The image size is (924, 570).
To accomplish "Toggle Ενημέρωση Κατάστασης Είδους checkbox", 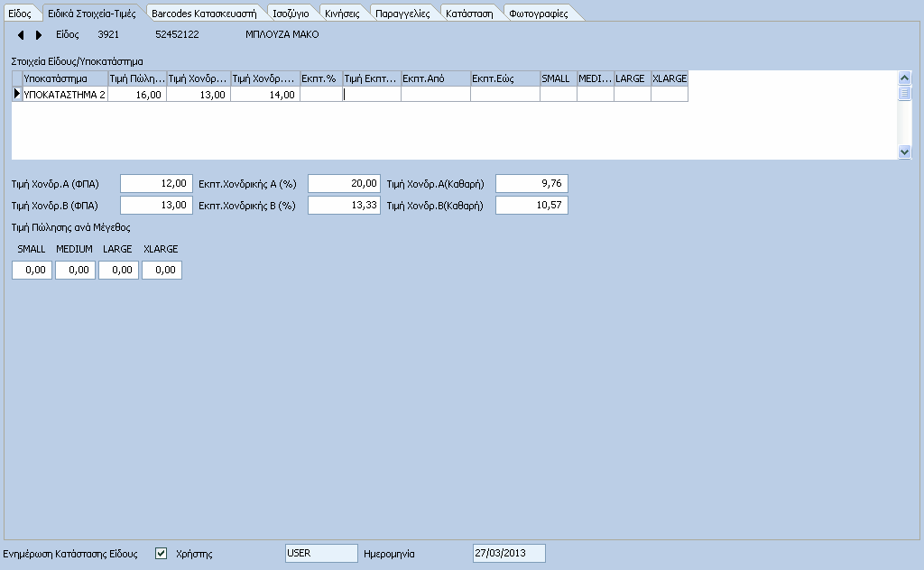I will pyautogui.click(x=161, y=553).
